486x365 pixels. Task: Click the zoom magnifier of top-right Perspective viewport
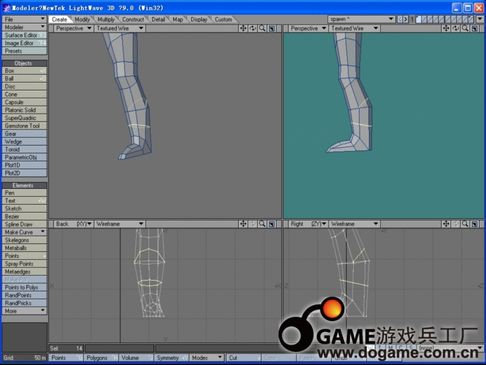(465, 28)
